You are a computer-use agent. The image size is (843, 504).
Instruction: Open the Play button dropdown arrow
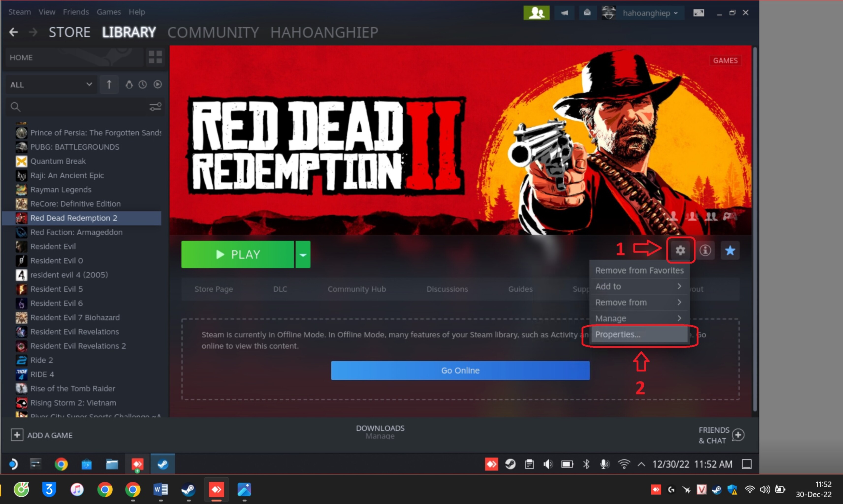[303, 255]
